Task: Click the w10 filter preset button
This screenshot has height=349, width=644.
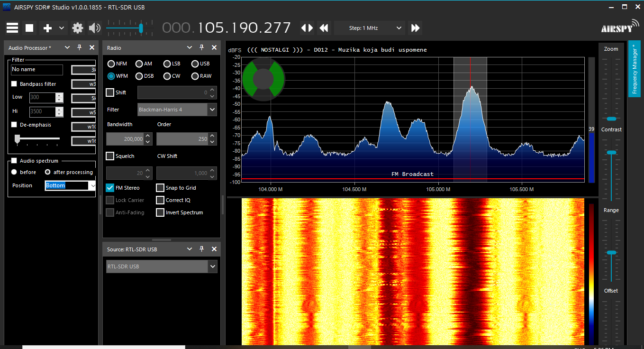Action: pyautogui.click(x=84, y=127)
